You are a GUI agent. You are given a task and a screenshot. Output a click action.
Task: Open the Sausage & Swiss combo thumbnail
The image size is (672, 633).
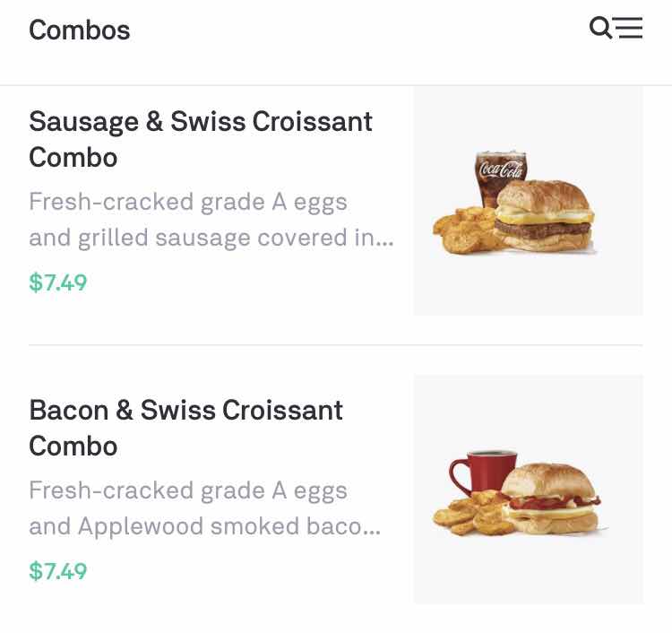click(x=528, y=201)
